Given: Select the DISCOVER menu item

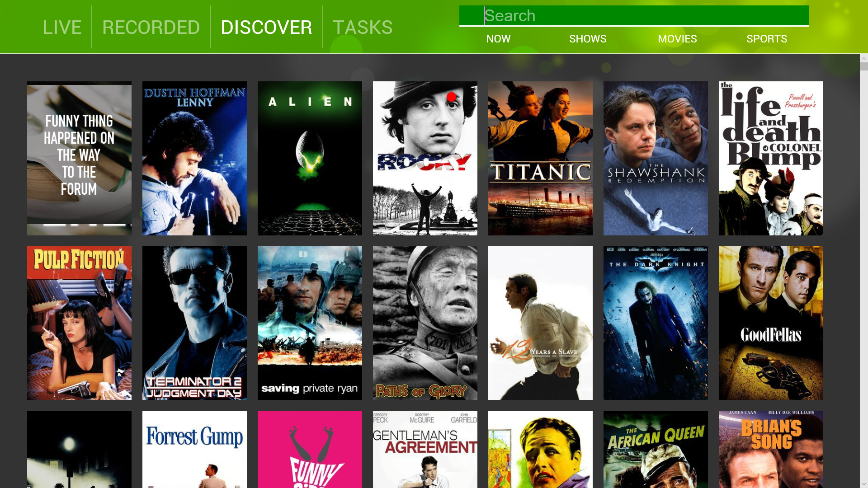Looking at the screenshot, I should [x=266, y=27].
